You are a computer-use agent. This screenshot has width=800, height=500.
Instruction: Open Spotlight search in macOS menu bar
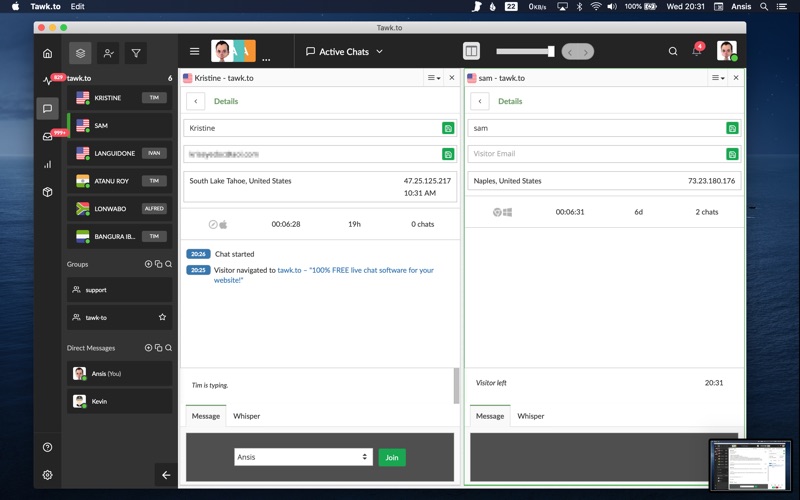pos(764,6)
